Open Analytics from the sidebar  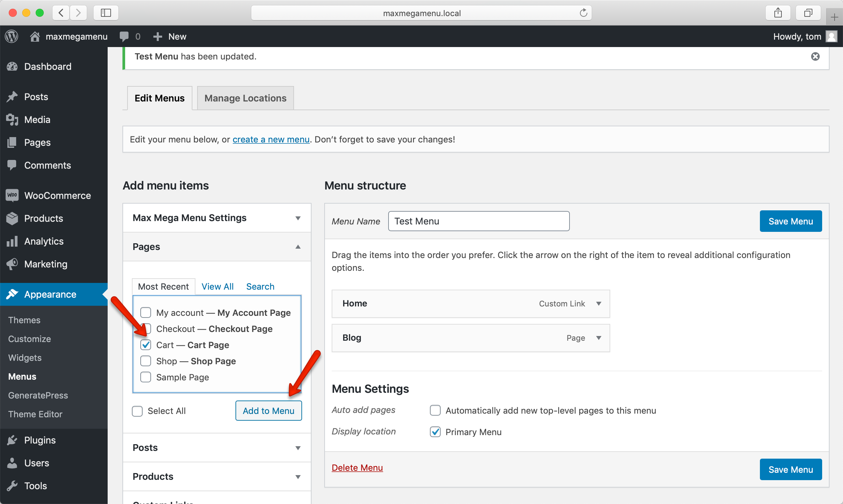pos(44,242)
